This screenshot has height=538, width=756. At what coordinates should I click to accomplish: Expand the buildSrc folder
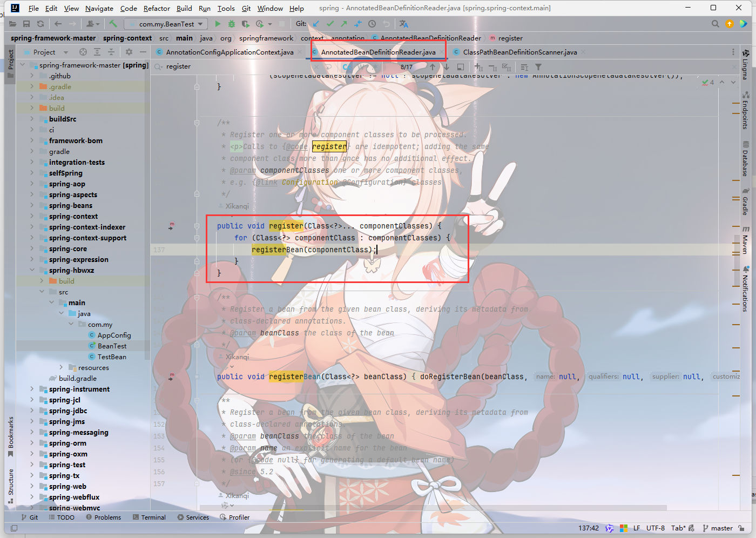pyautogui.click(x=32, y=119)
